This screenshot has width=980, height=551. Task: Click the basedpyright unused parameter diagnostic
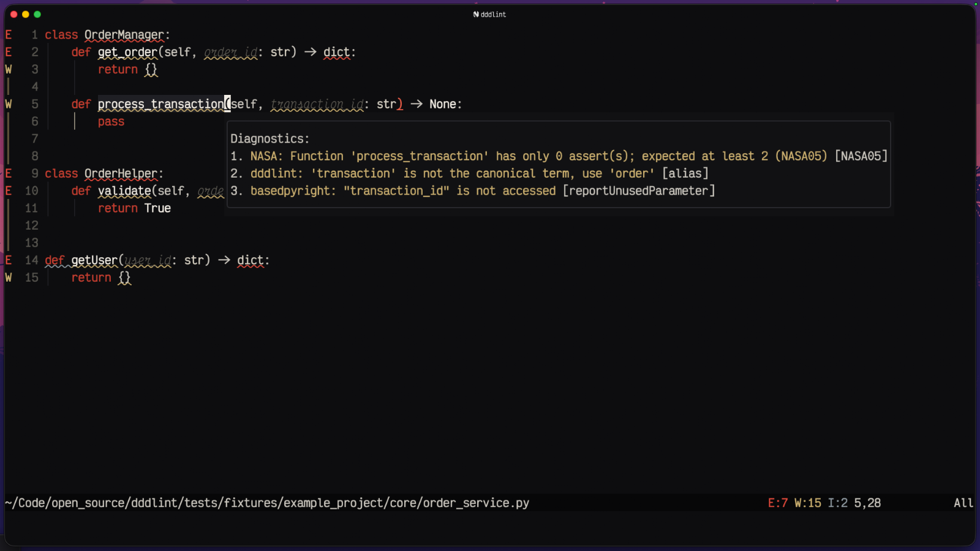tap(473, 190)
